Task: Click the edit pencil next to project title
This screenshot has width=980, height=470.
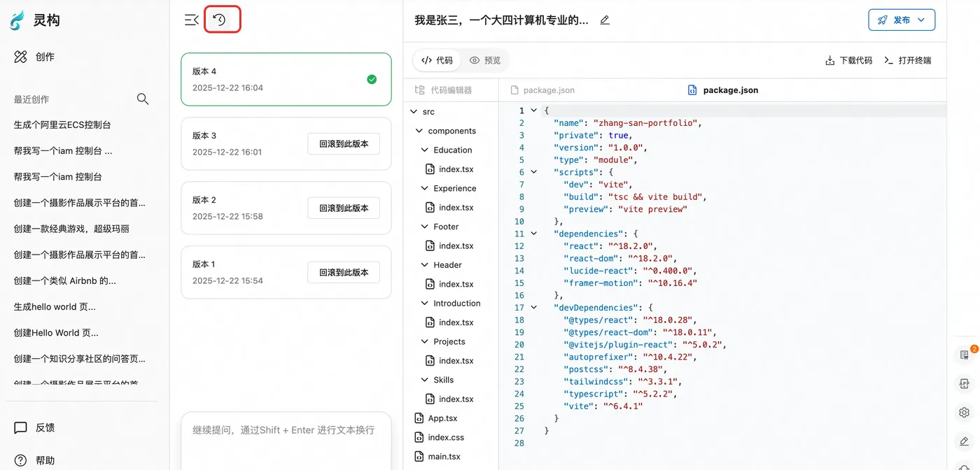Action: (x=605, y=20)
